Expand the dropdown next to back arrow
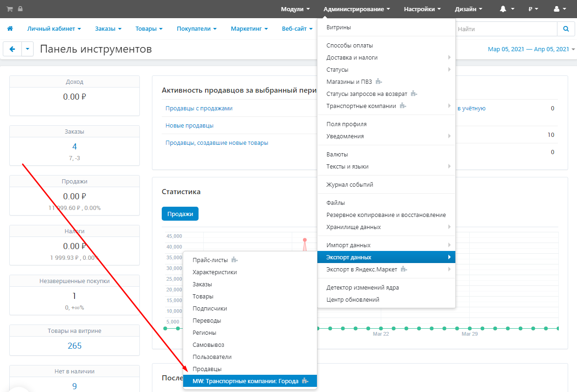The height and width of the screenshot is (392, 577). [x=27, y=49]
